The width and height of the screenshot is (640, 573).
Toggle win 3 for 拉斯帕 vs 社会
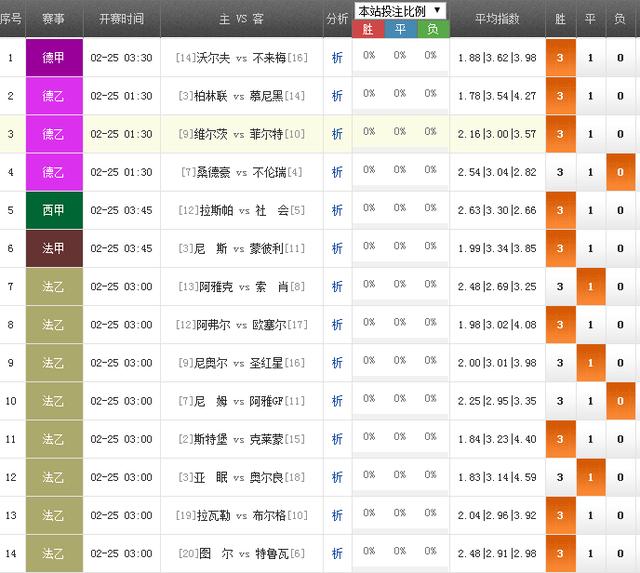click(x=560, y=210)
